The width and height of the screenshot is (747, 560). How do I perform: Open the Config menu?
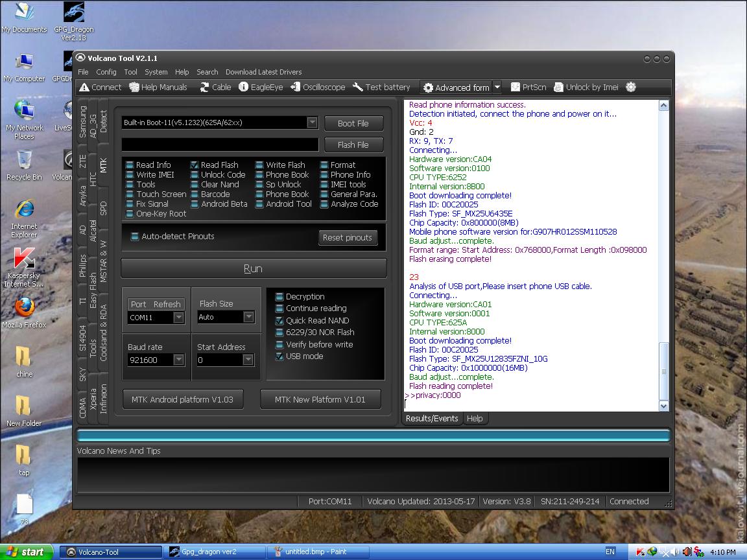point(106,72)
